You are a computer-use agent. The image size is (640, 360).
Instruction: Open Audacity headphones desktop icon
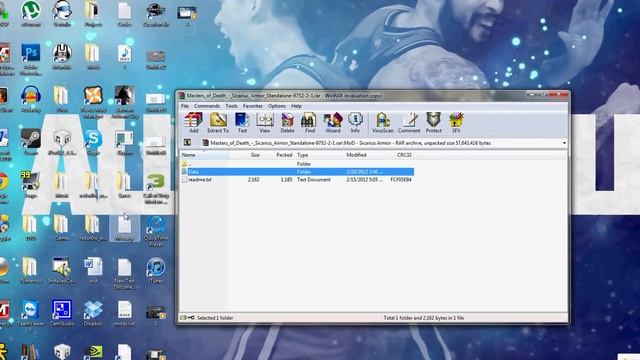point(31,99)
